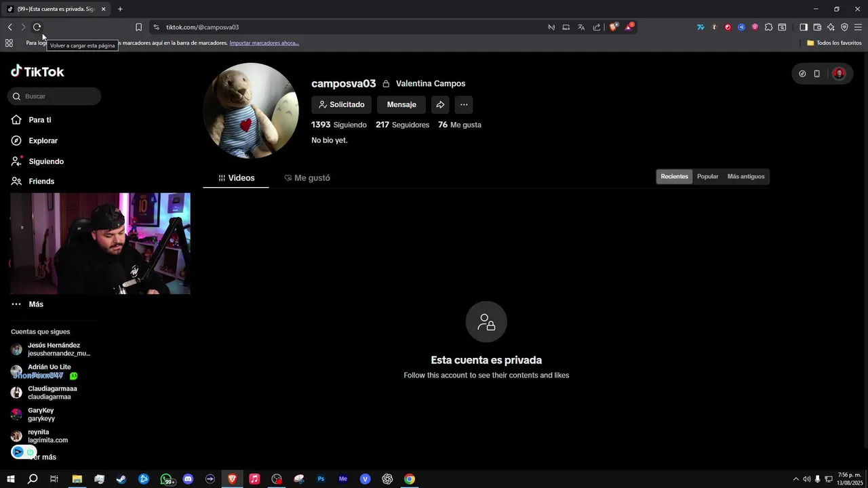Open Steam from the taskbar
This screenshot has width=868, height=488.
pyautogui.click(x=121, y=479)
